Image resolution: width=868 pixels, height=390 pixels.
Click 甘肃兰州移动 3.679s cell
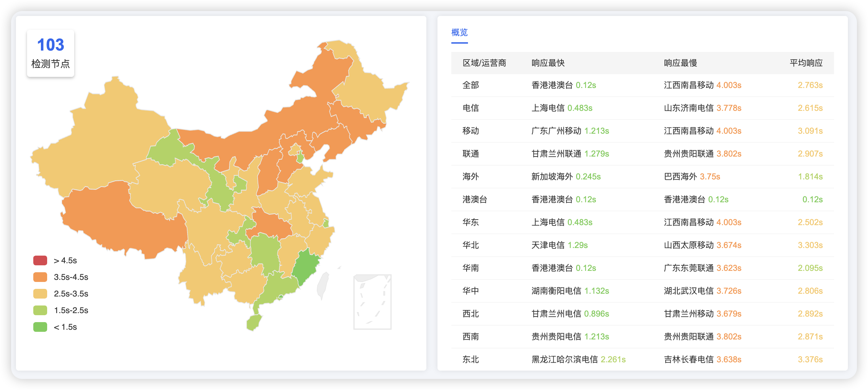coord(703,314)
